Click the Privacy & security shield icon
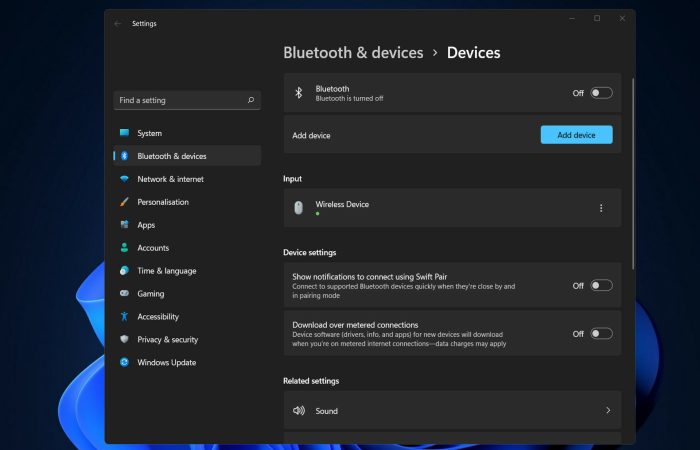The image size is (700, 450). (125, 339)
